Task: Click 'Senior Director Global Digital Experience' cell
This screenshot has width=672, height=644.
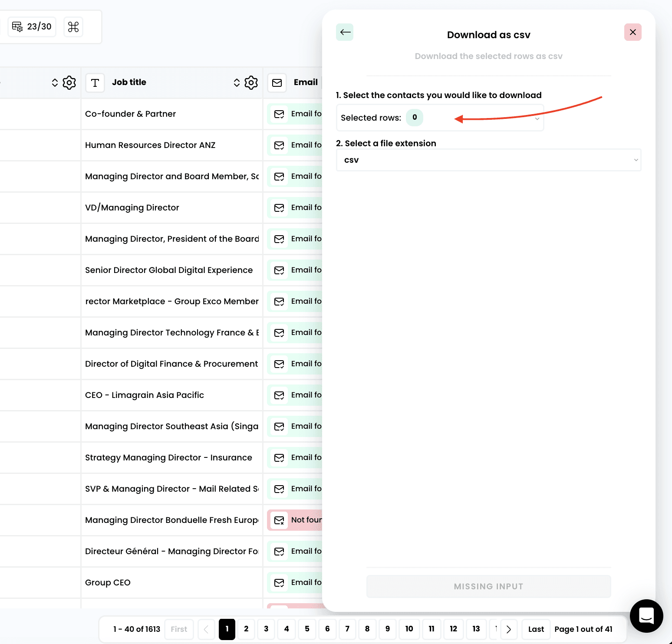Action: [172, 270]
